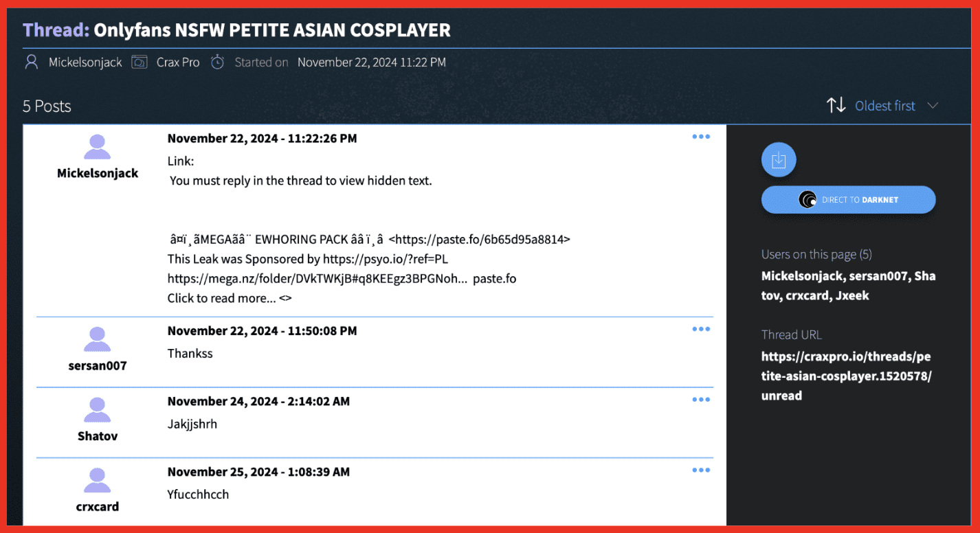The height and width of the screenshot is (533, 980).
Task: Click the download icon in the sidebar
Action: coord(779,161)
